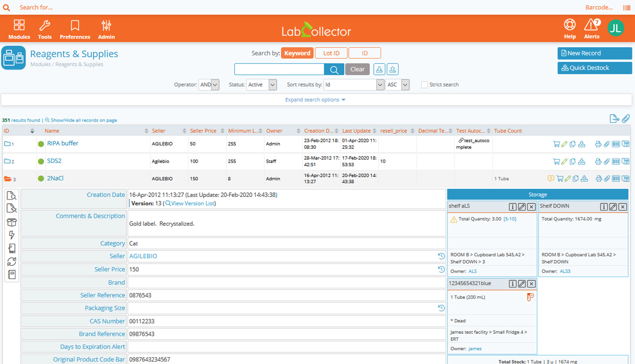Click the download/import search icon
The width and height of the screenshot is (635, 364).
[x=379, y=69]
